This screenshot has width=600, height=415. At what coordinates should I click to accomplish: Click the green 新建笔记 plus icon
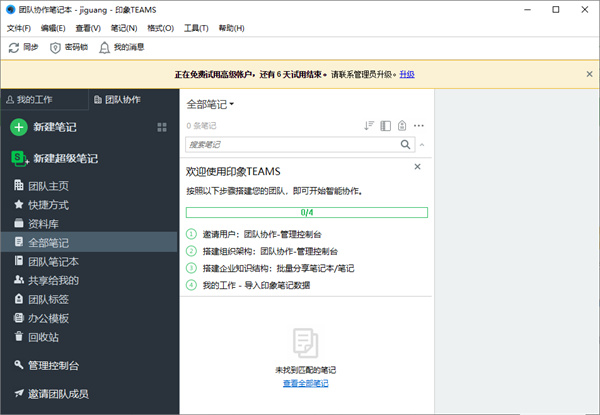coord(18,127)
